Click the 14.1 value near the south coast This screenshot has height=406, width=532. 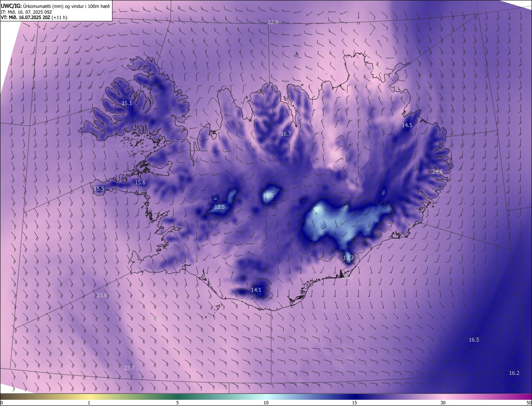pyautogui.click(x=256, y=290)
